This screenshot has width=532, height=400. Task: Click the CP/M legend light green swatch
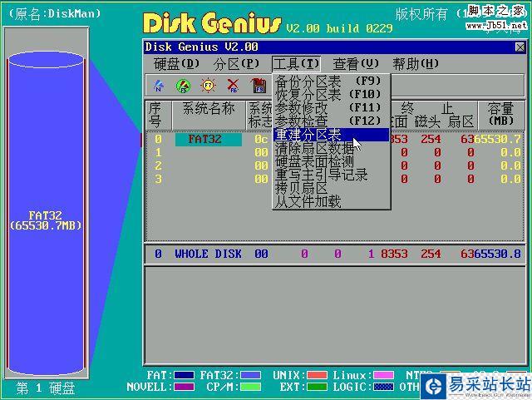(x=250, y=387)
